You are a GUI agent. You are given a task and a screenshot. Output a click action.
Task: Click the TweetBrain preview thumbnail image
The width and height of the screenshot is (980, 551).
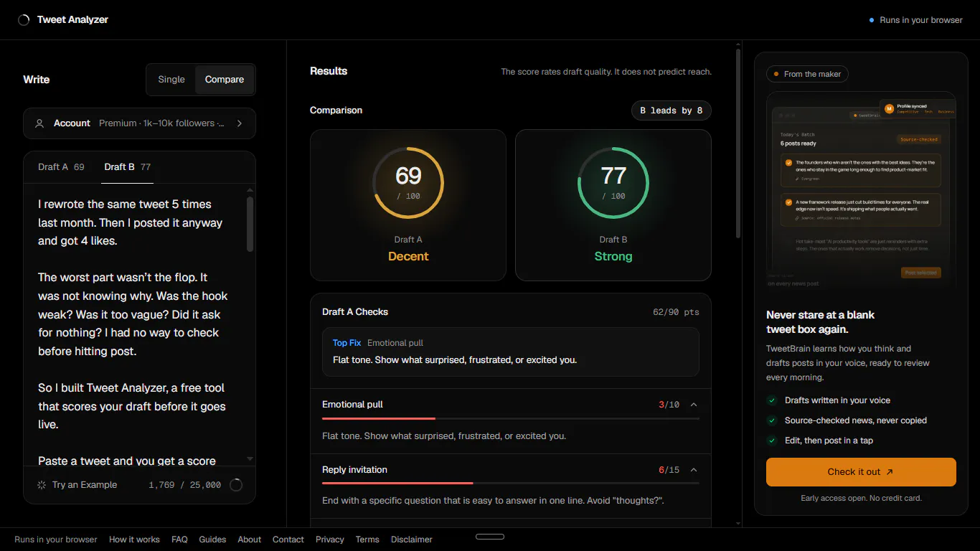pos(861,190)
